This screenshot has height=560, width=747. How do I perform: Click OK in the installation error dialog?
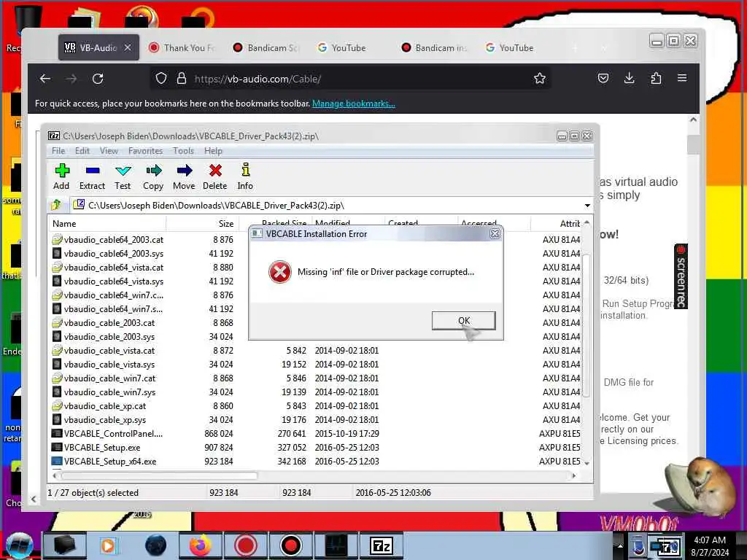(x=463, y=321)
